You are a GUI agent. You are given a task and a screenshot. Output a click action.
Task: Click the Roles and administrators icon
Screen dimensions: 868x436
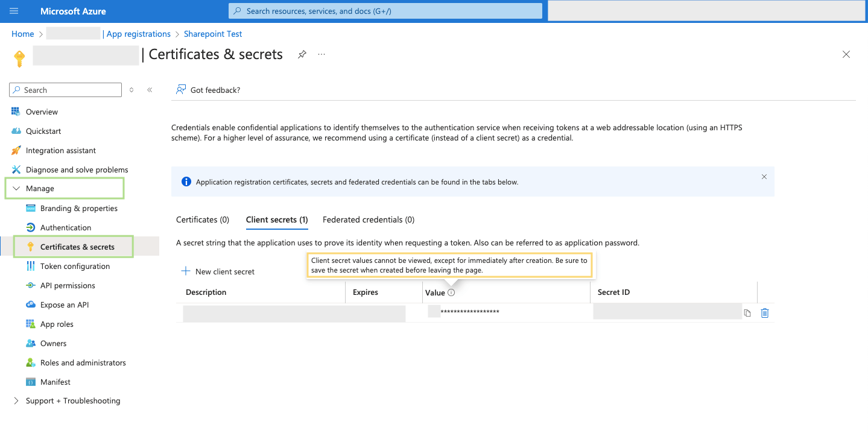click(x=31, y=362)
